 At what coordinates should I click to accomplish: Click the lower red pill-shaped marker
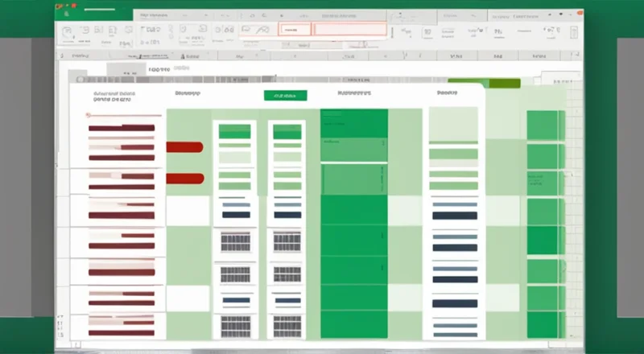184,179
